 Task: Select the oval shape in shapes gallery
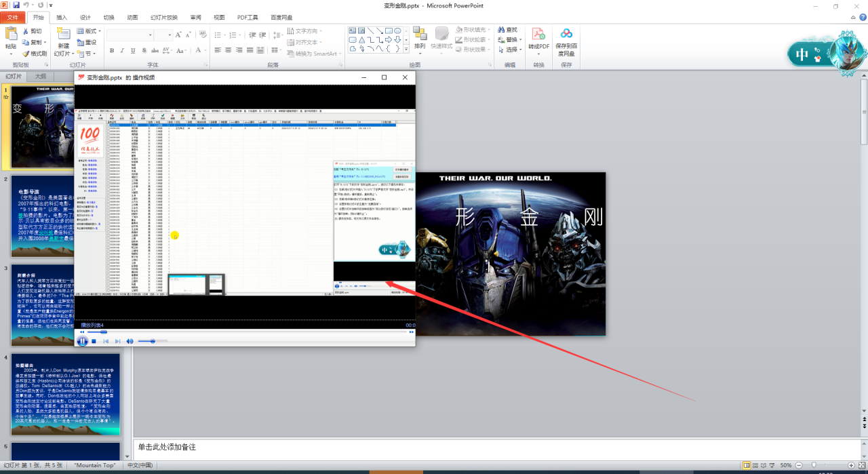tap(398, 31)
